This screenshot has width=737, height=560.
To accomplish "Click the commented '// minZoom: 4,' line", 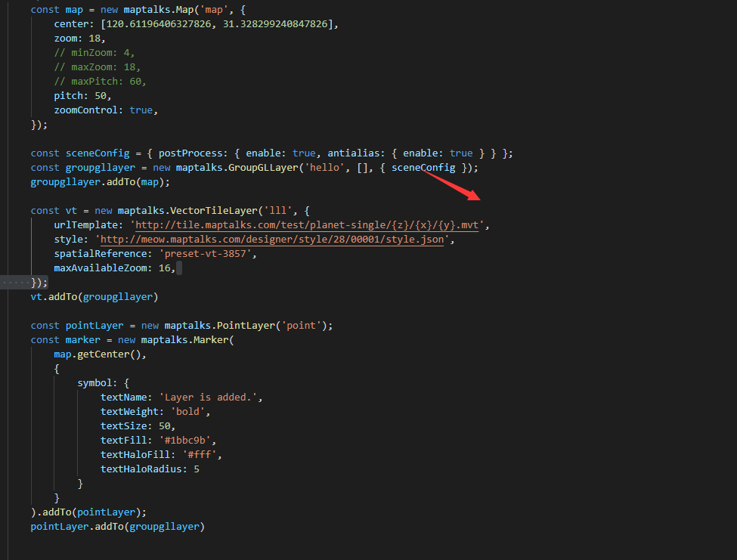I will (x=94, y=53).
